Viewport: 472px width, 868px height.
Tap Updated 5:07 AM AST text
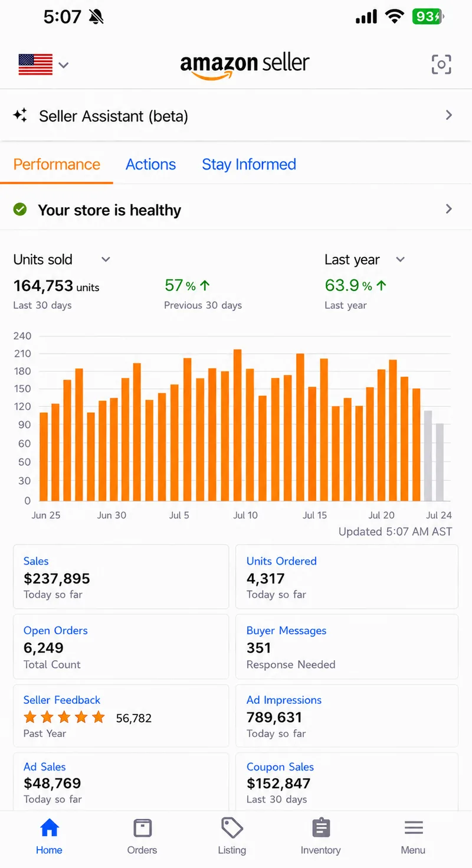pos(395,531)
